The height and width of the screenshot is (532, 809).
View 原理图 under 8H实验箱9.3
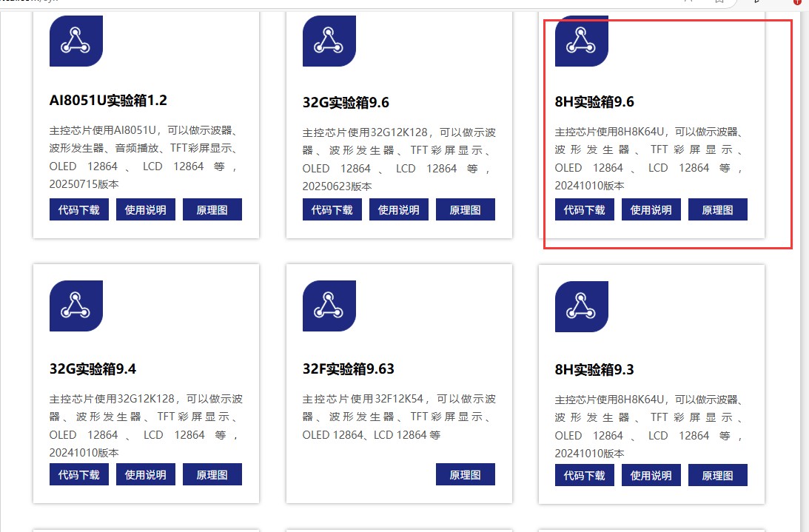pyautogui.click(x=718, y=475)
